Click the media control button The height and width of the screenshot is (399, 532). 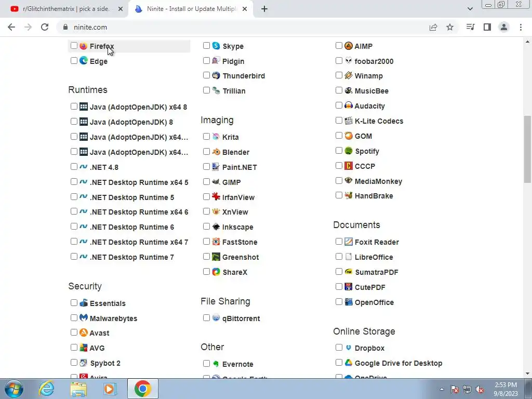point(470,27)
